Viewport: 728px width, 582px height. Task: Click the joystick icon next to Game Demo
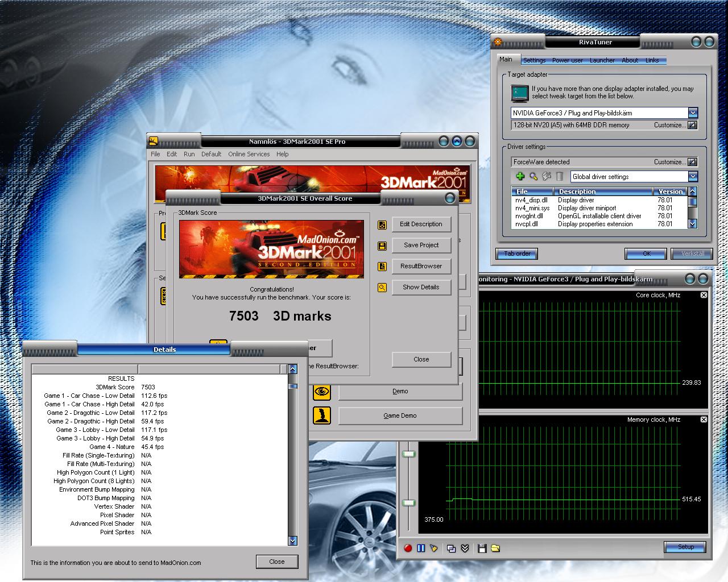coord(322,415)
